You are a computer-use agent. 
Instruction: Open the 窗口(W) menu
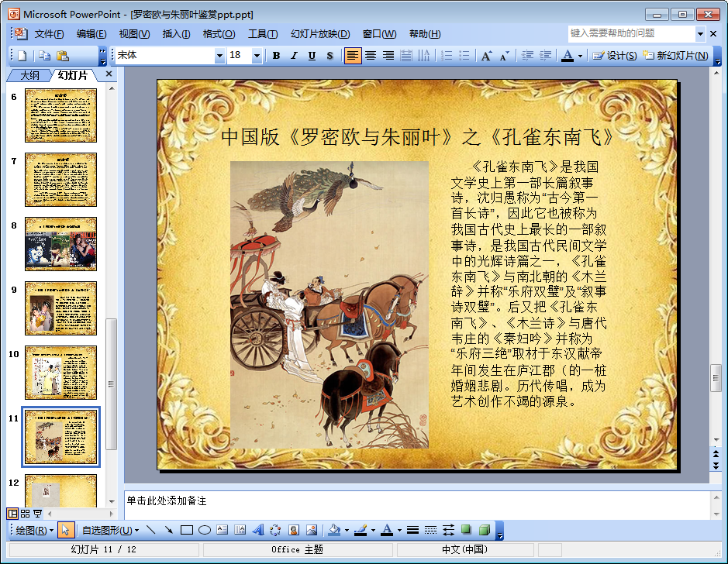pyautogui.click(x=379, y=34)
